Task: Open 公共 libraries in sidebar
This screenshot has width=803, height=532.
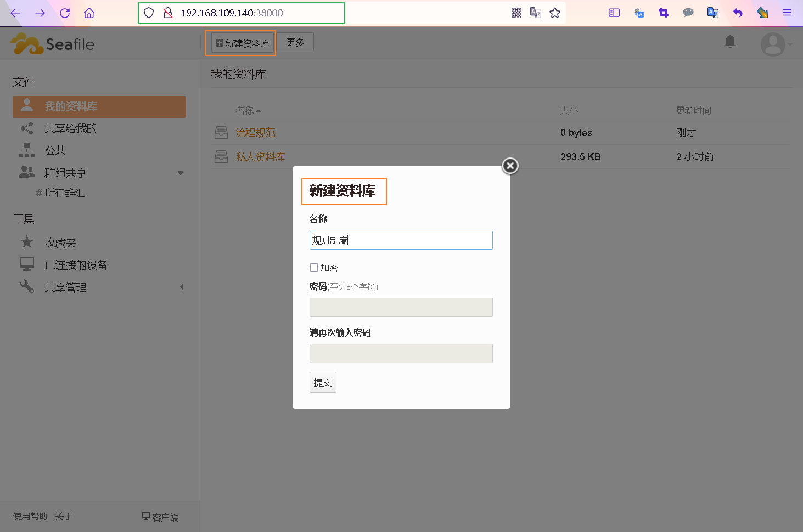Action: point(55,150)
